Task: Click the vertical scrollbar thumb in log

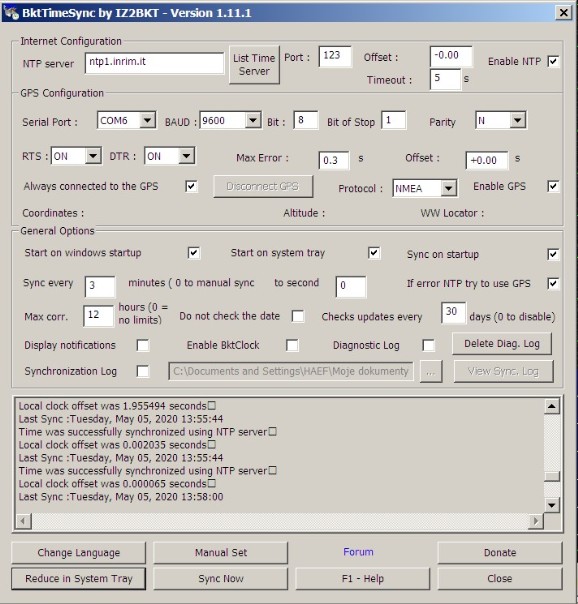Action: pos(551,476)
